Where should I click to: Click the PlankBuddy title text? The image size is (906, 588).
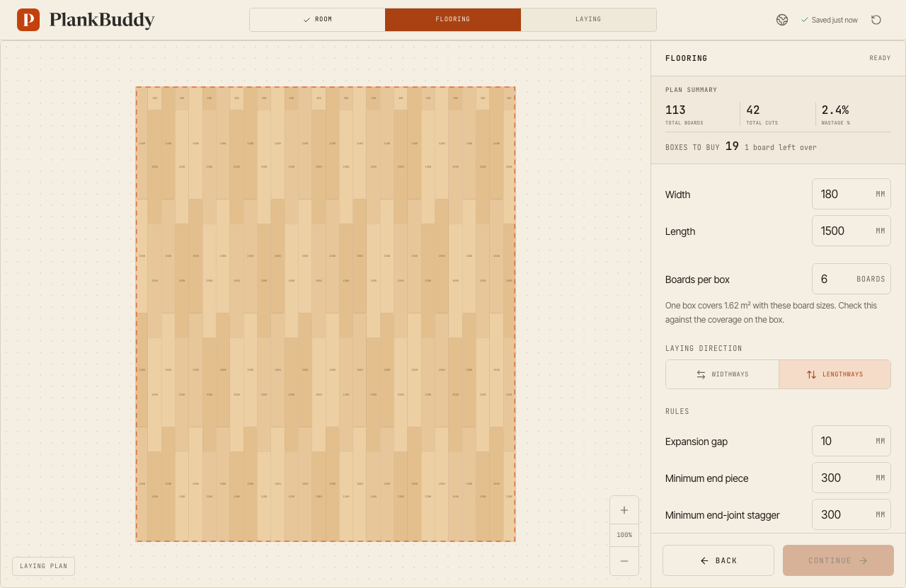coord(102,20)
